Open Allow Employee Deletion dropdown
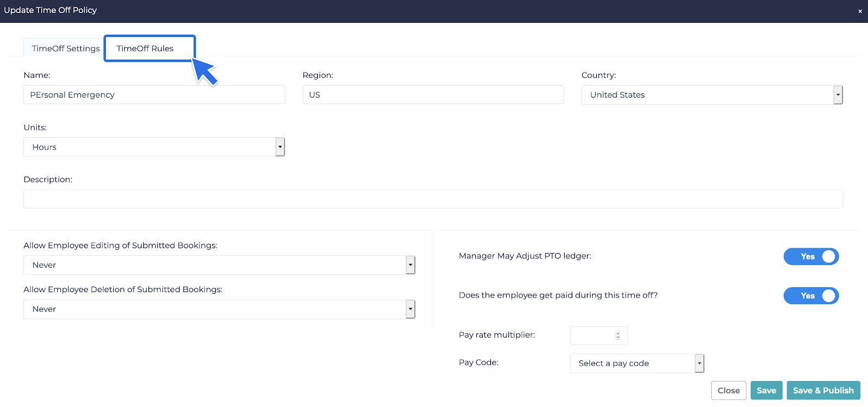868x407 pixels. [x=410, y=309]
